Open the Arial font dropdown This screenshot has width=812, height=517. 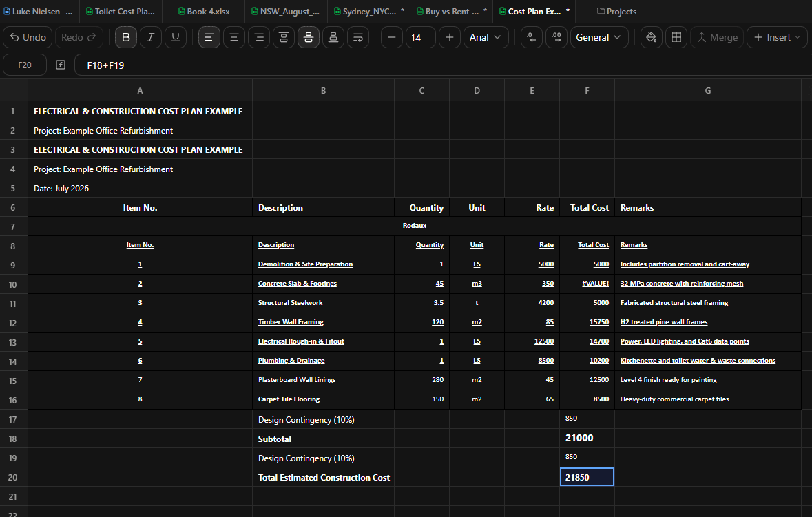click(486, 37)
